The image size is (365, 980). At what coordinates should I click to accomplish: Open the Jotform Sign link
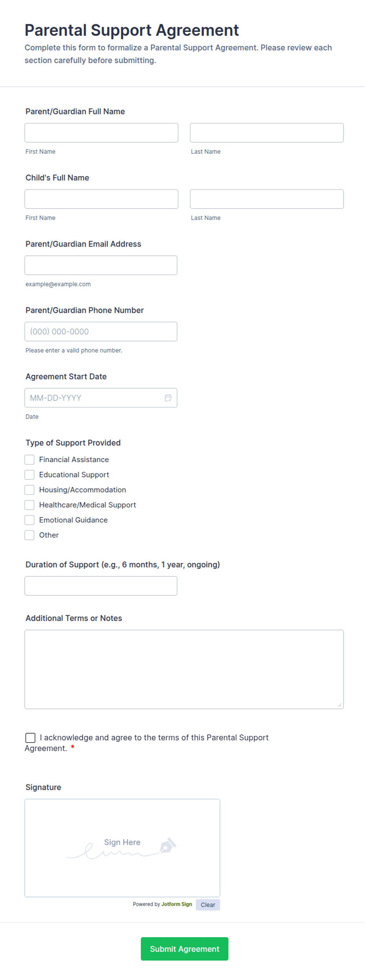tap(177, 904)
